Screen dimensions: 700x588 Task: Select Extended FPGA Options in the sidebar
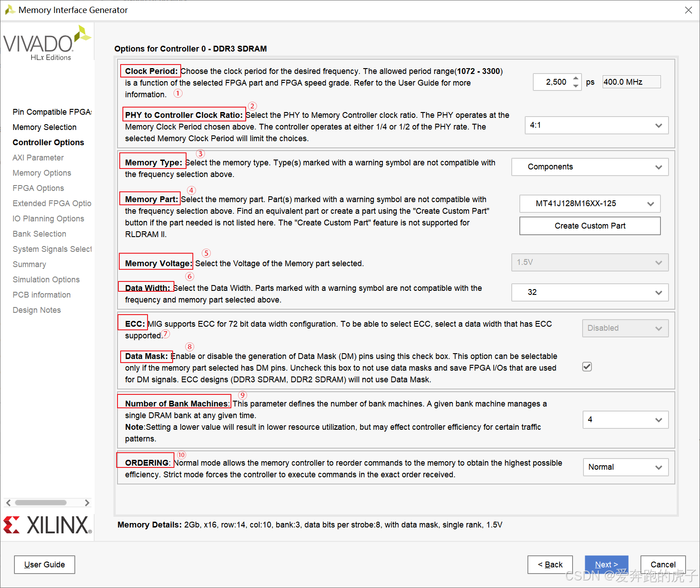pos(52,203)
